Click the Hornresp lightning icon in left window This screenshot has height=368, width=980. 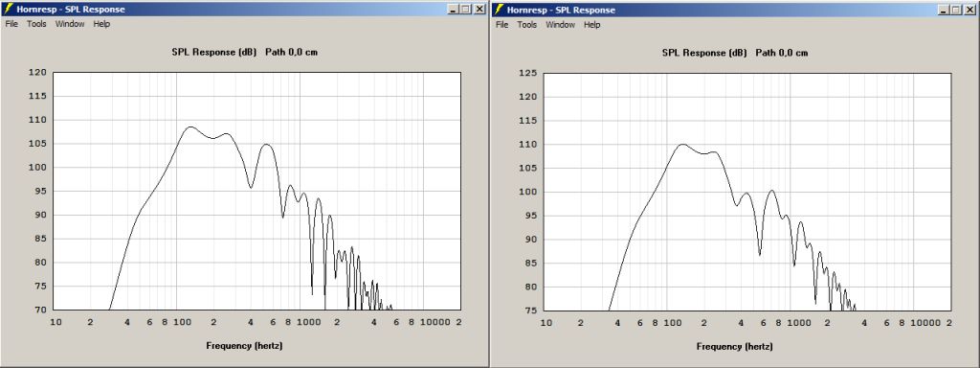point(8,10)
